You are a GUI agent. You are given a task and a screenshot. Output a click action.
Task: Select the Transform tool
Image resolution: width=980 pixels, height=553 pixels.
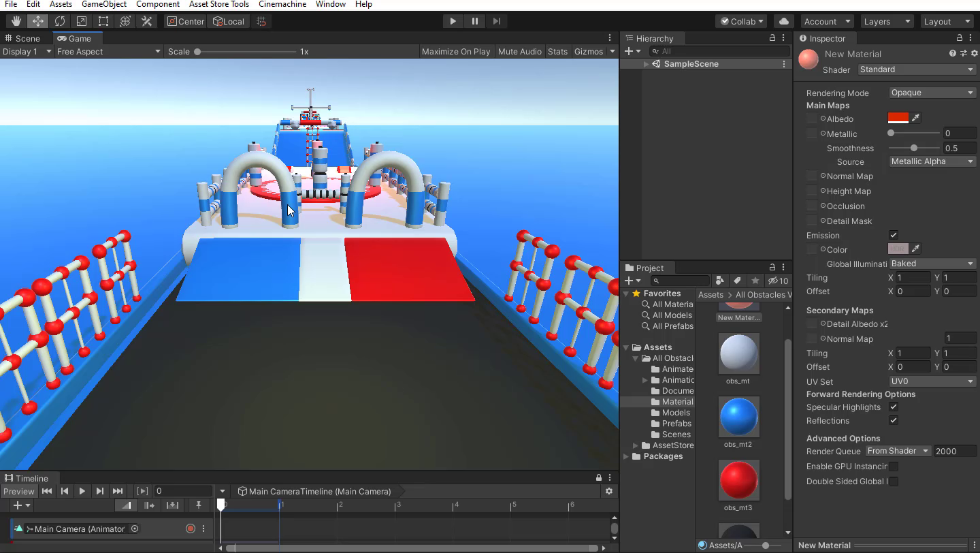pyautogui.click(x=125, y=21)
